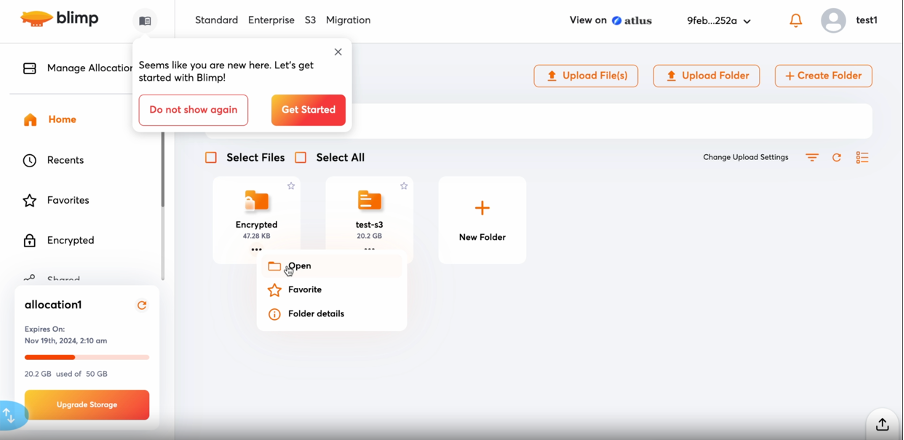Refresh the file list
This screenshot has height=440, width=904.
[x=837, y=158]
